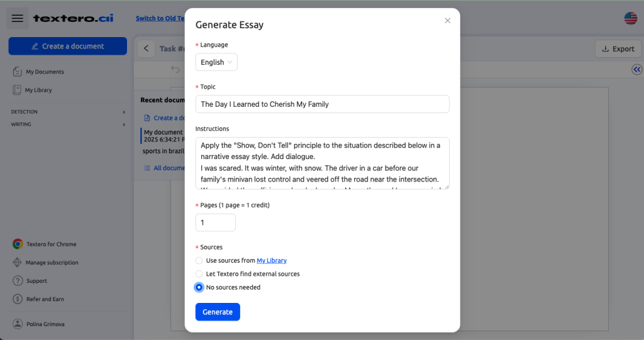This screenshot has width=644, height=340.
Task: Click the Textero for Chrome icon
Action: click(x=18, y=244)
